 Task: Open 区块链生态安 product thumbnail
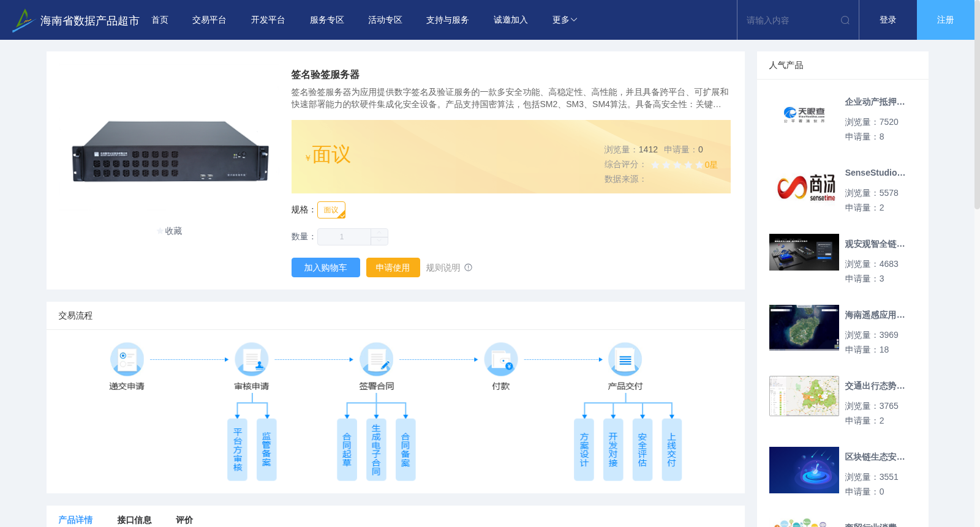(x=804, y=470)
